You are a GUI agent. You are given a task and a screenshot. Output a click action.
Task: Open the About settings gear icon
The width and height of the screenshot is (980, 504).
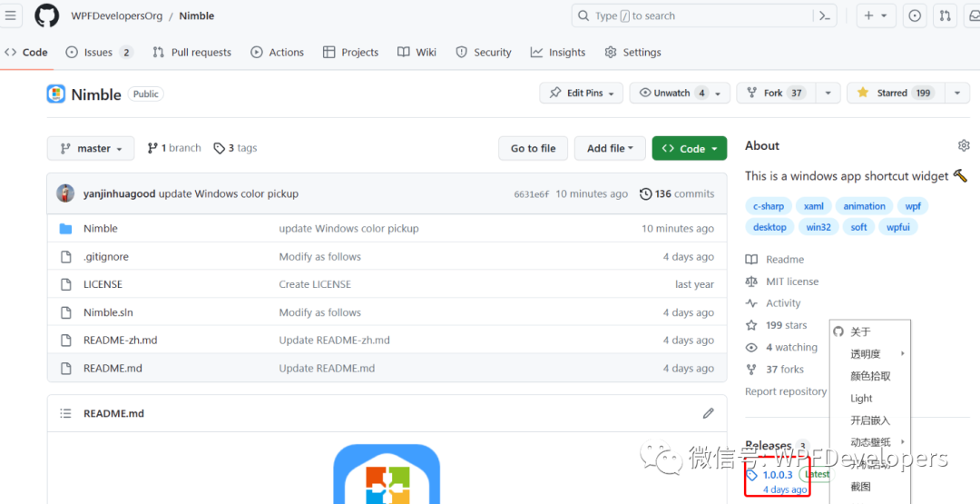964,145
